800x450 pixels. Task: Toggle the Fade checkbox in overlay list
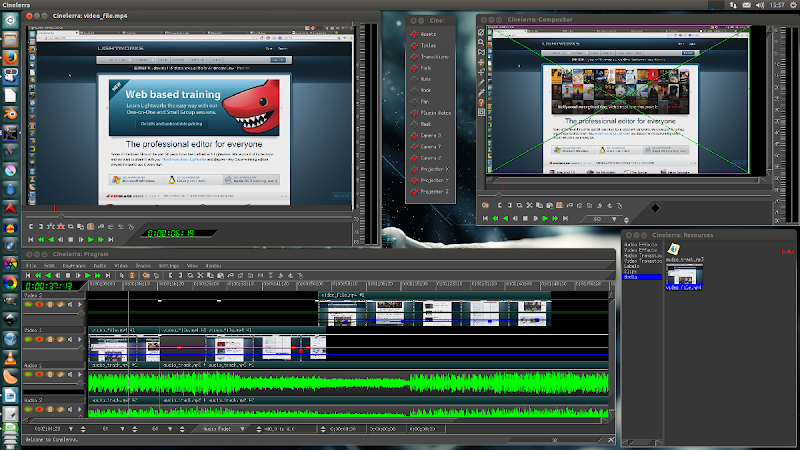[x=412, y=70]
